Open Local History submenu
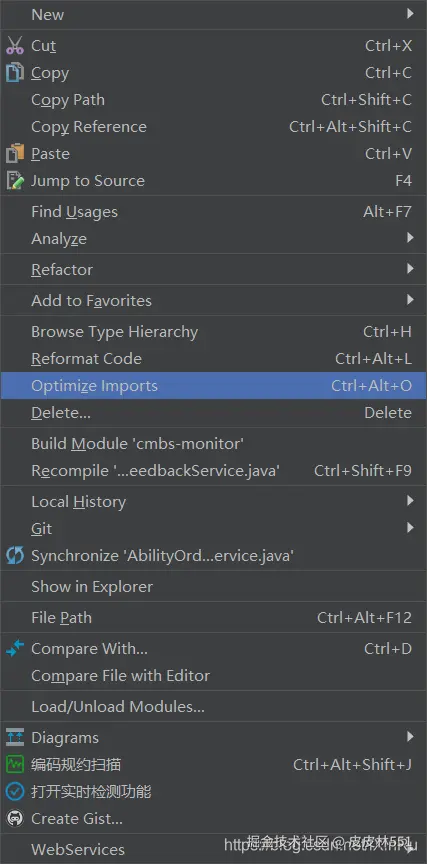The width and height of the screenshot is (427, 864). [x=213, y=502]
